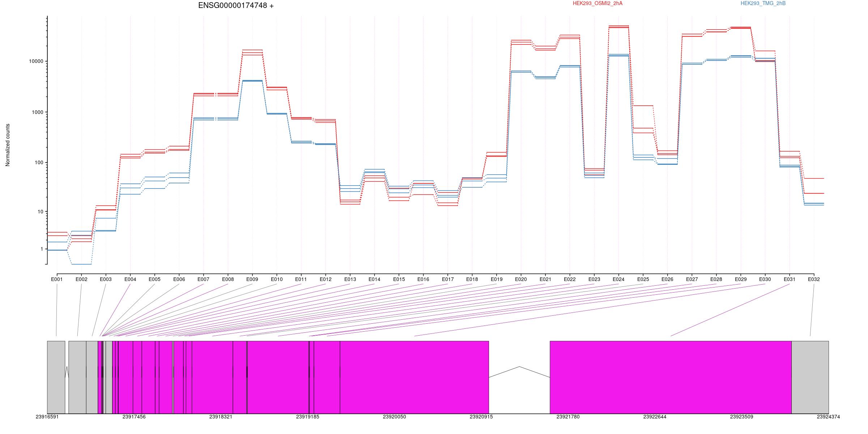
Task: Click exon label E001
Action: (57, 279)
